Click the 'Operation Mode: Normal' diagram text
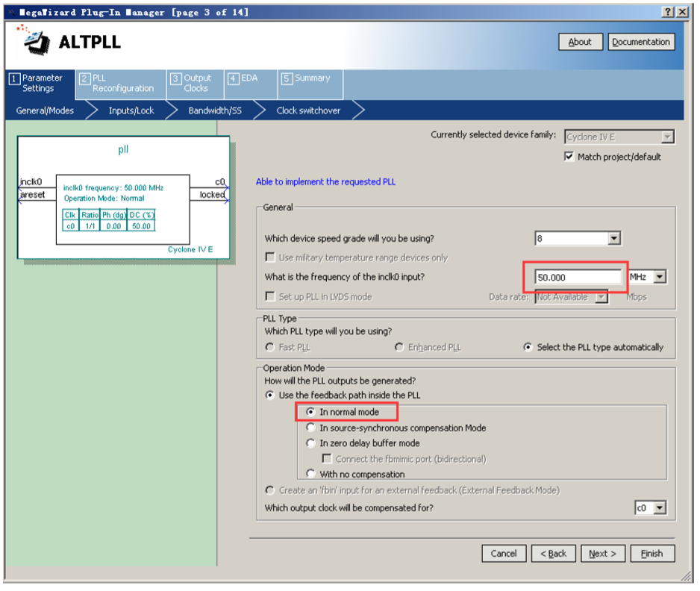This screenshot has width=700, height=591. (104, 198)
